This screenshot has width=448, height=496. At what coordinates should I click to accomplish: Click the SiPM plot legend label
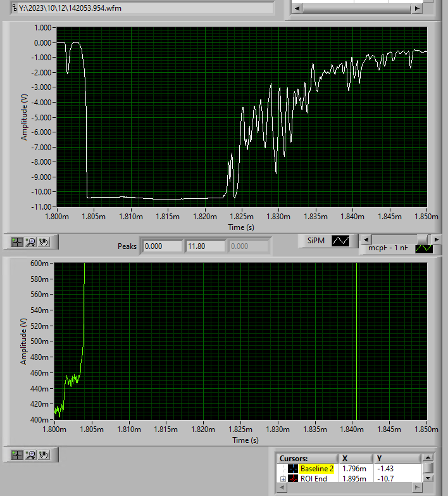(x=316, y=241)
